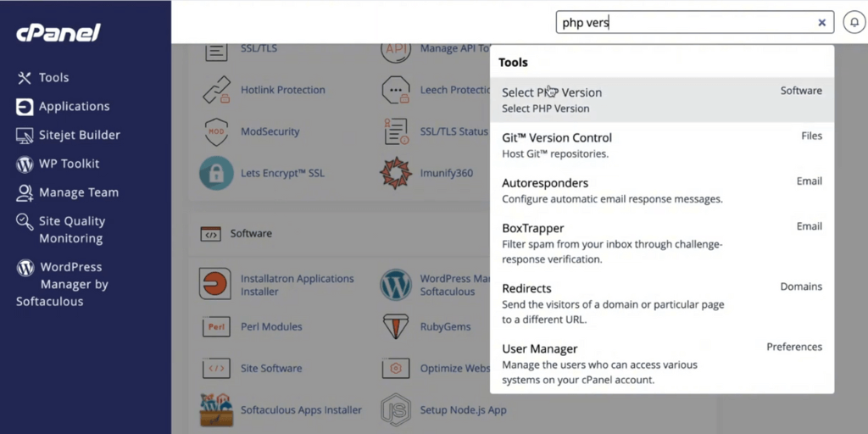Click the 'Domains' category tag on the Redirects result
Image resolution: width=868 pixels, height=434 pixels.
click(801, 287)
